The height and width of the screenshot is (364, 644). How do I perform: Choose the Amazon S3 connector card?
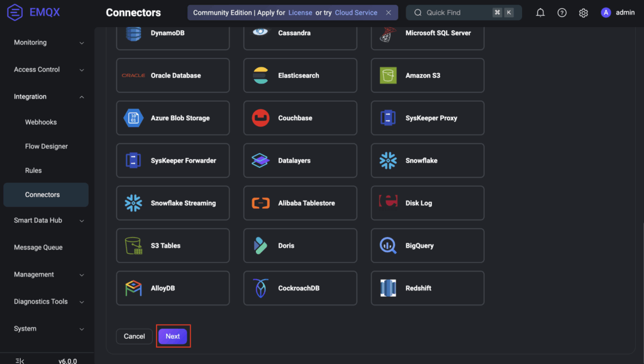click(428, 75)
